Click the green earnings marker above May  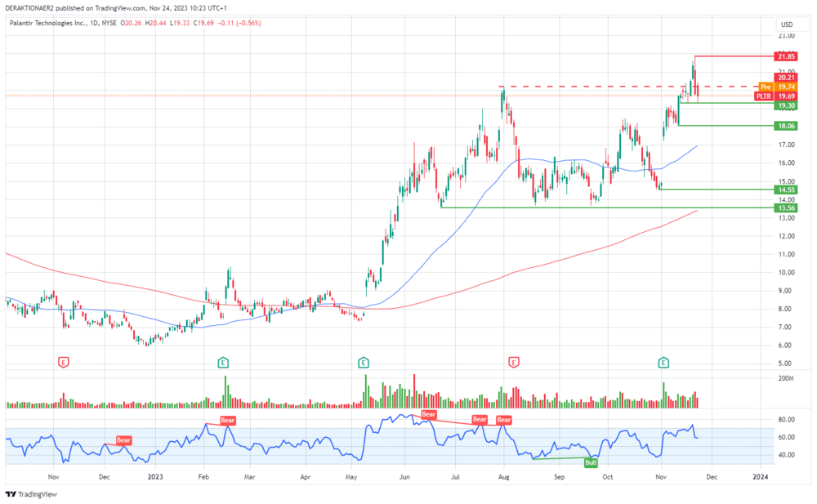pyautogui.click(x=364, y=362)
